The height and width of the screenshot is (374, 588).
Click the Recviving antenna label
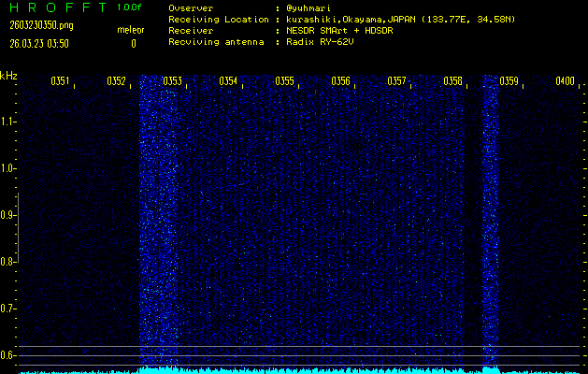(x=216, y=42)
